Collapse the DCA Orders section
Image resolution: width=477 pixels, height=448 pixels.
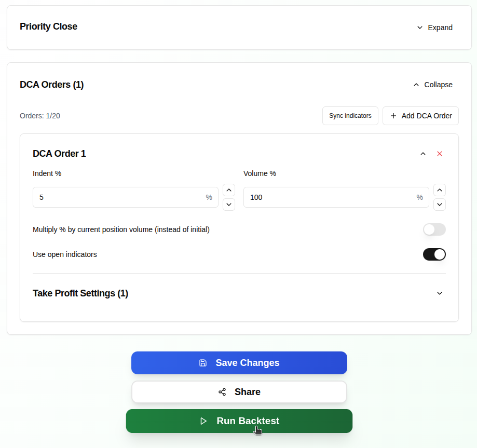[x=433, y=85]
